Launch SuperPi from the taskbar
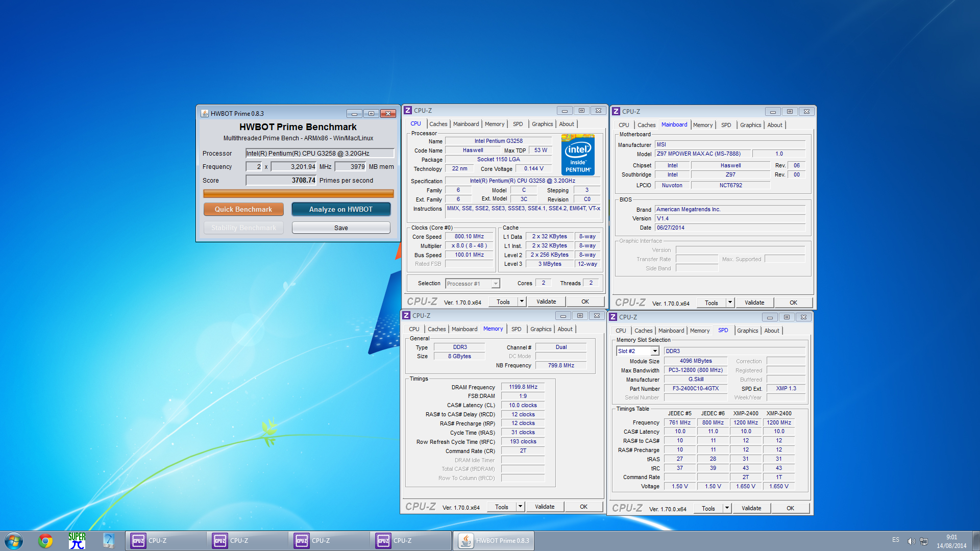The image size is (980, 551). click(77, 541)
